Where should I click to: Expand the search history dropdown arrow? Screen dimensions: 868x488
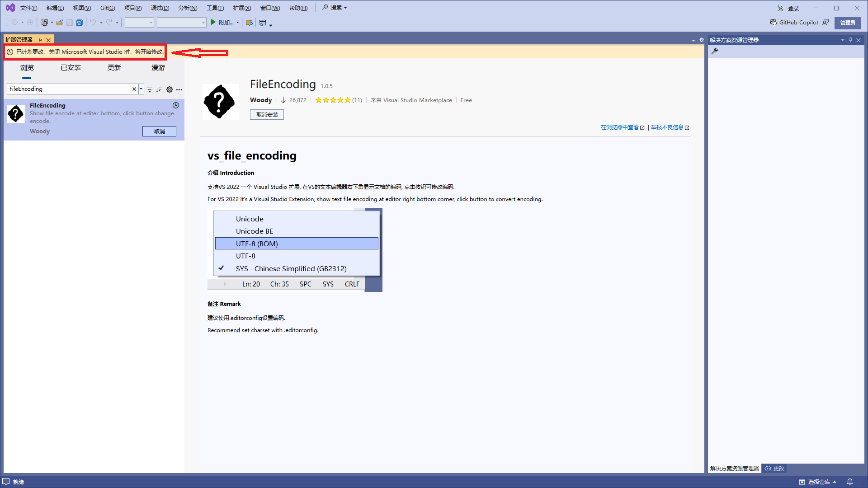tap(141, 89)
